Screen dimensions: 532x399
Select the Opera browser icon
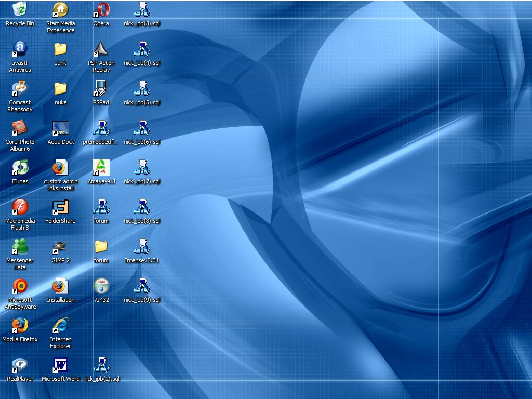[x=101, y=9]
